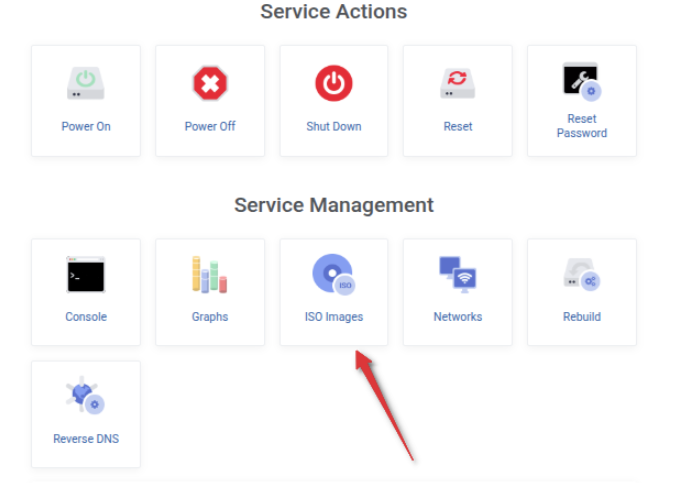
Task: Click the Reverse DNS globe icon
Action: coord(85,396)
